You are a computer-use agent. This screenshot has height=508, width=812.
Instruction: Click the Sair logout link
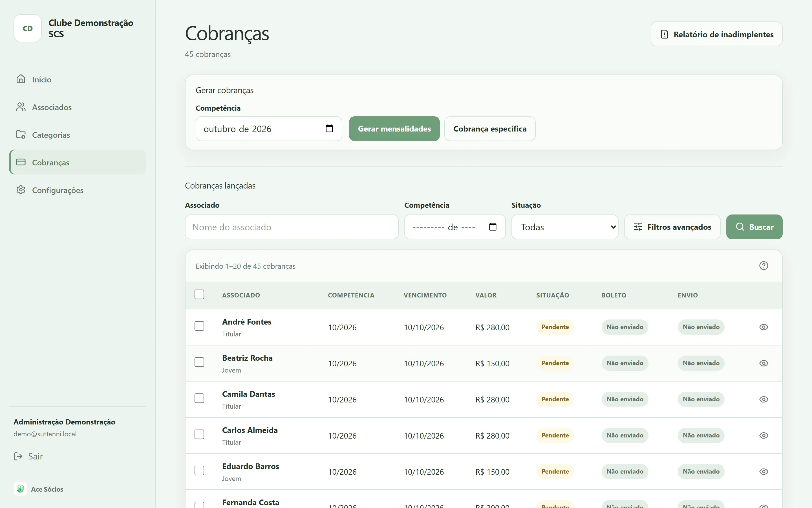(x=28, y=456)
